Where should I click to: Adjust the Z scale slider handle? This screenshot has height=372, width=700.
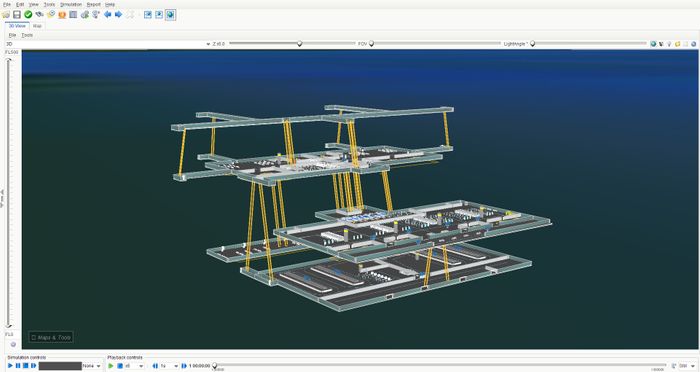tap(300, 44)
